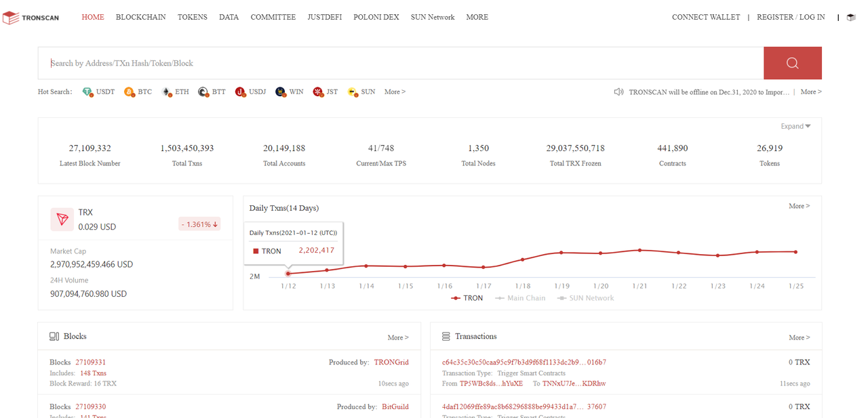Image resolution: width=868 pixels, height=418 pixels.
Task: Click the Tokens value 26,919
Action: point(770,148)
